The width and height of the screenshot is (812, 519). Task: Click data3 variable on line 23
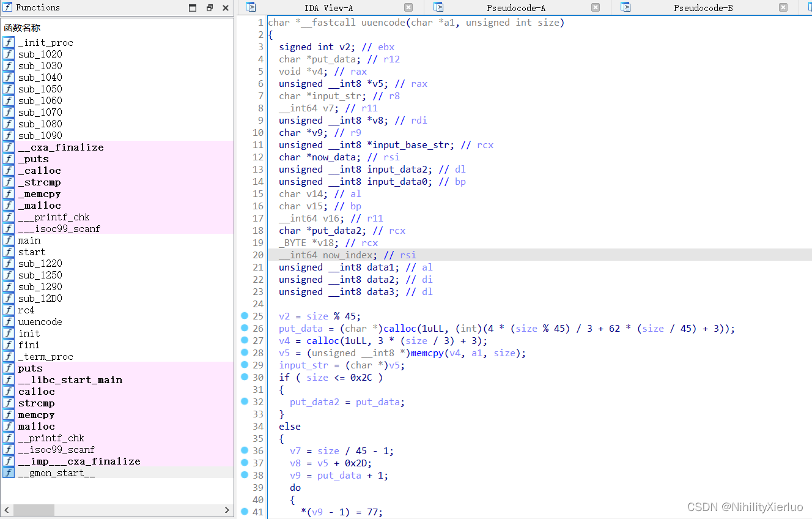point(383,291)
